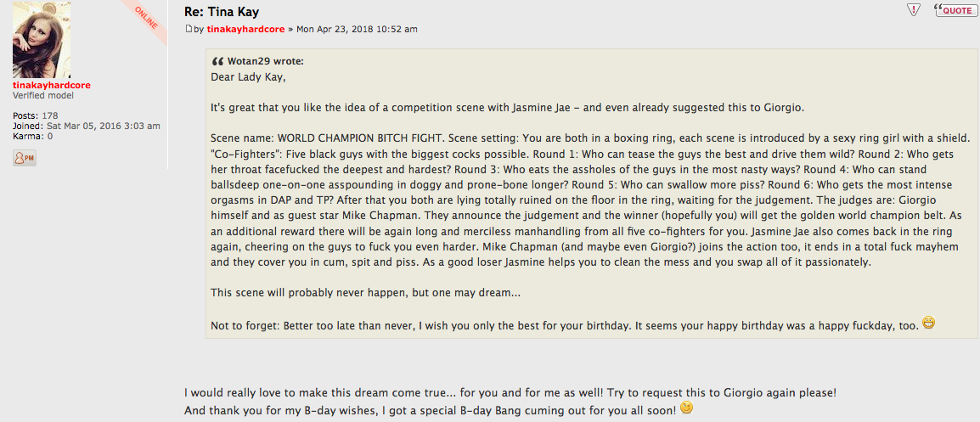Image resolution: width=980 pixels, height=422 pixels.
Task: Click the grinning smiley ending the quote
Action: (x=928, y=323)
